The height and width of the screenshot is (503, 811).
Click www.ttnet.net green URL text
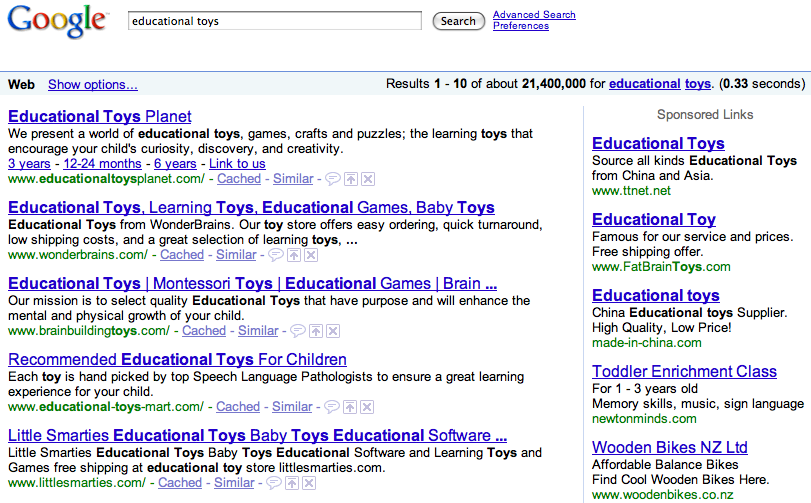[631, 191]
